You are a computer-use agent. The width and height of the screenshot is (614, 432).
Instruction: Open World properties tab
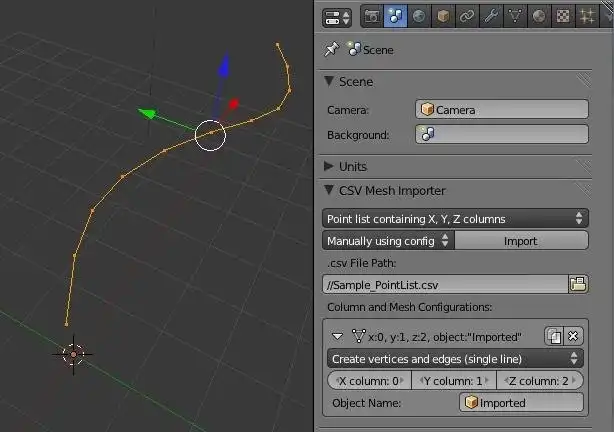click(419, 16)
